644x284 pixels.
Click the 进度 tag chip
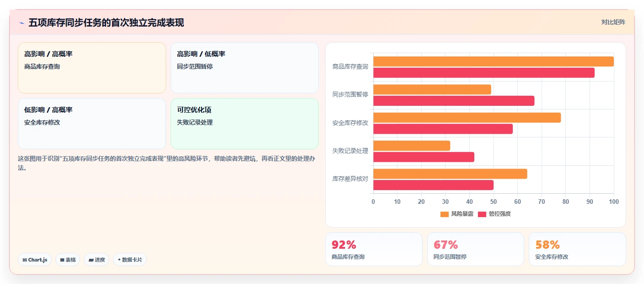[x=97, y=260]
